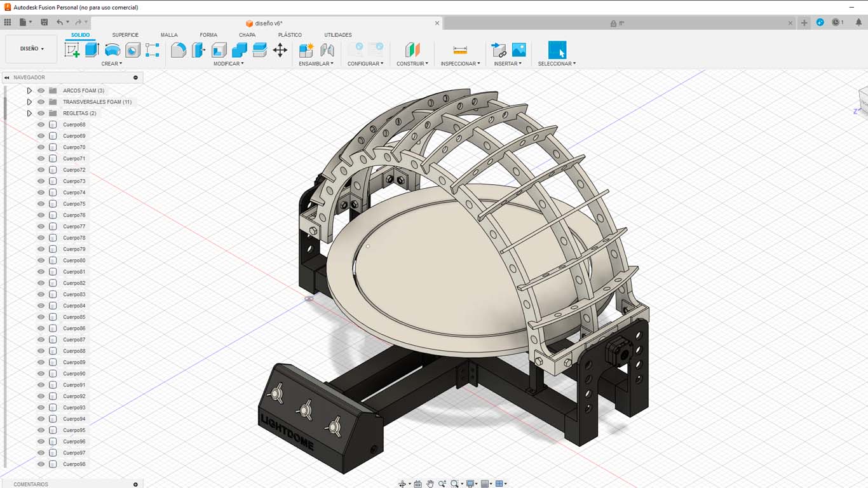Click the Insert Derive link icon
The width and height of the screenshot is (868, 488).
(x=499, y=50)
